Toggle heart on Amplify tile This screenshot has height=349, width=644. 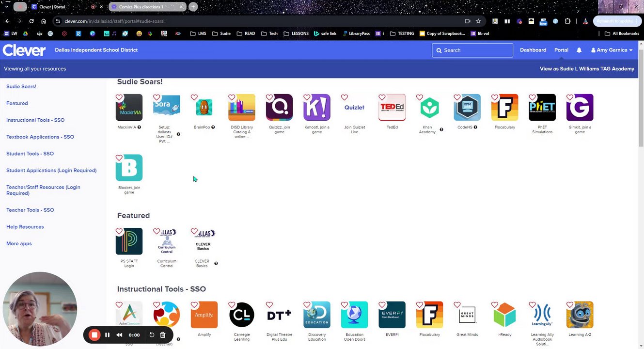(x=194, y=305)
